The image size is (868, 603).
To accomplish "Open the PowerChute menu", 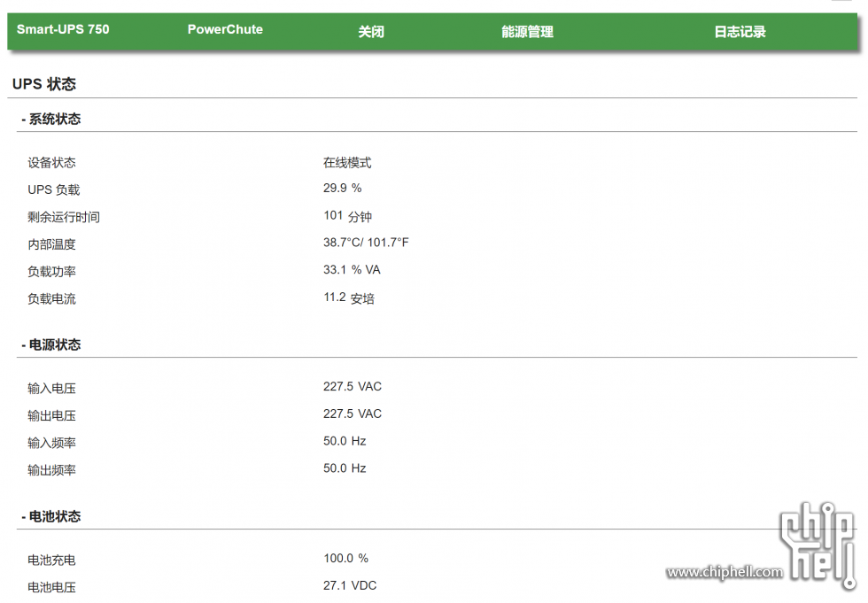I will (x=225, y=29).
